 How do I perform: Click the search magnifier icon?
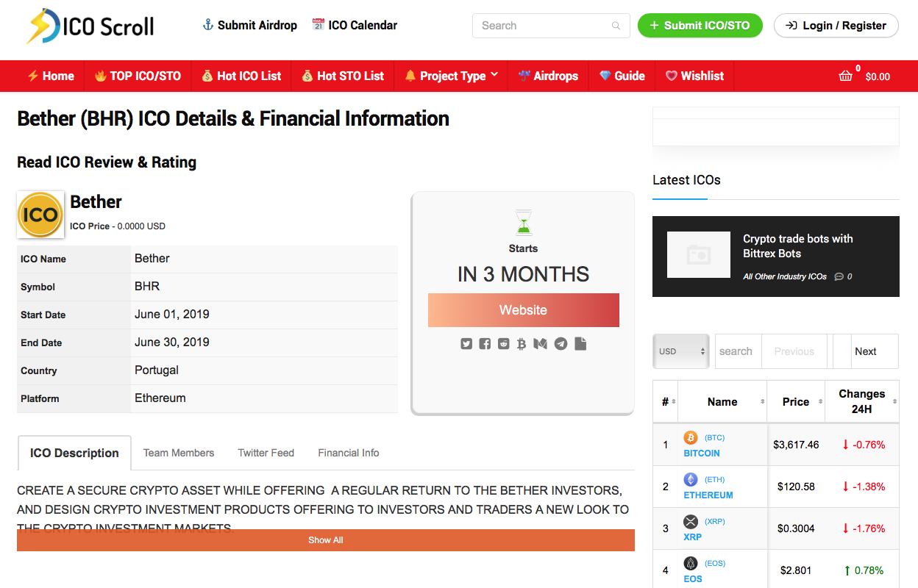tap(616, 26)
